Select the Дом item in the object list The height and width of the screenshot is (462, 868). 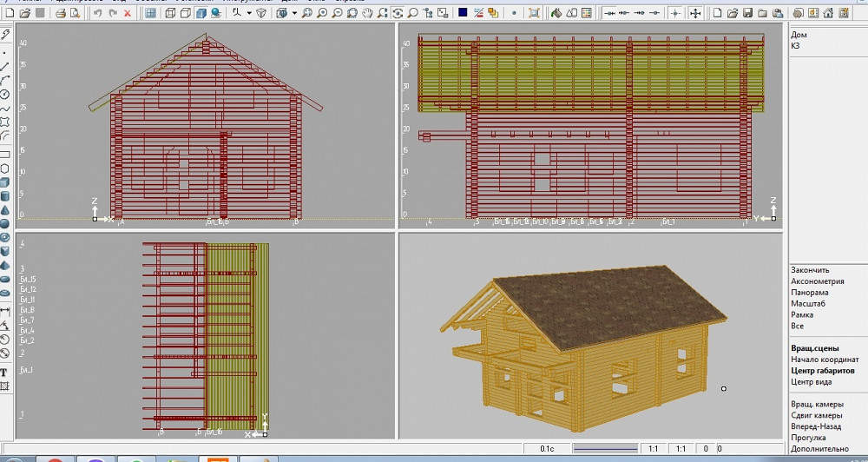(x=799, y=35)
